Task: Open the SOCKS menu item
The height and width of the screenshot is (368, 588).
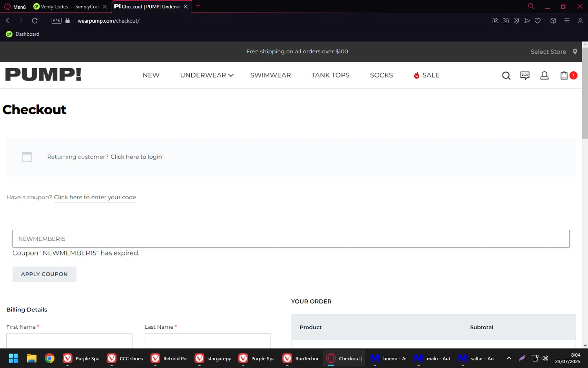Action: pos(381,75)
